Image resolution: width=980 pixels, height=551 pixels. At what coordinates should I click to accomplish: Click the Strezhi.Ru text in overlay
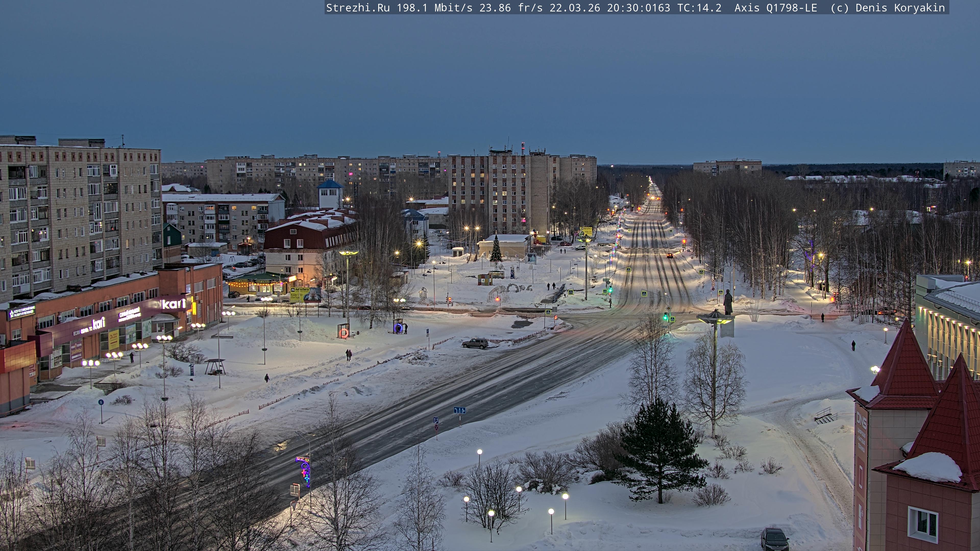pos(358,8)
